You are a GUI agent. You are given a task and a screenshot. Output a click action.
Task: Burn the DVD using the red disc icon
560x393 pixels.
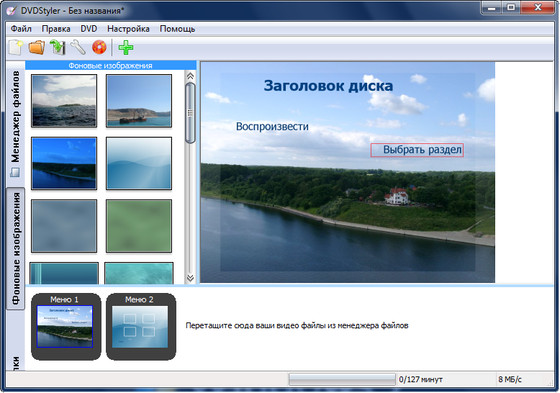tap(99, 48)
